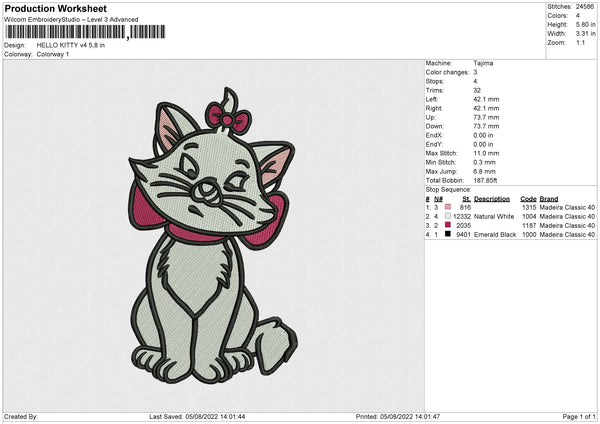This screenshot has width=600, height=424.
Task: Select the Max Stitch value '11.0 mm'
Action: (486, 153)
